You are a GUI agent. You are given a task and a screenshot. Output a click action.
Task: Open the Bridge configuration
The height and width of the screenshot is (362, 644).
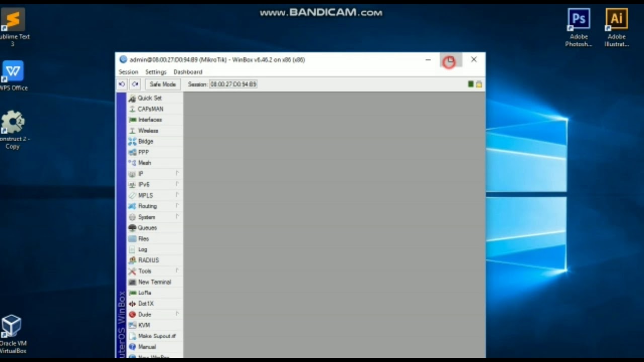[154, 141]
